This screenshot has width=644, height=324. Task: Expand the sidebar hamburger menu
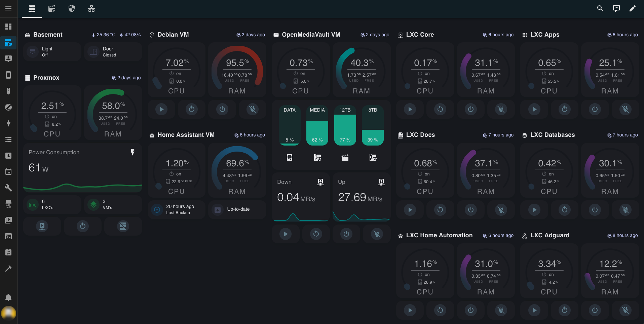pos(8,8)
